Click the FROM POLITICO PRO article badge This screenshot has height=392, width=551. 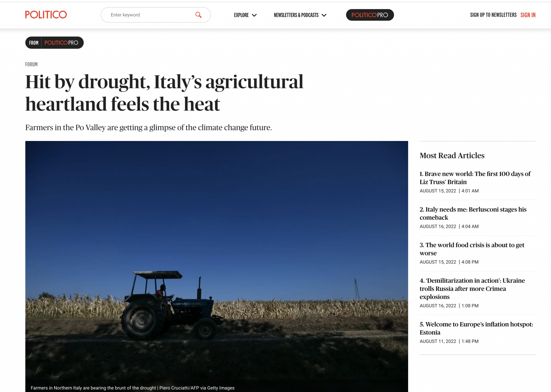[x=54, y=43]
